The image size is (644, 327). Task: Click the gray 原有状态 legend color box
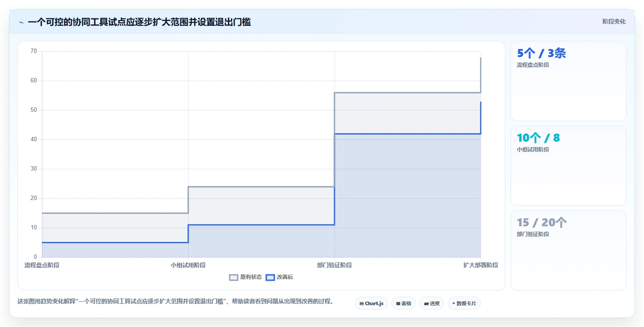234,277
